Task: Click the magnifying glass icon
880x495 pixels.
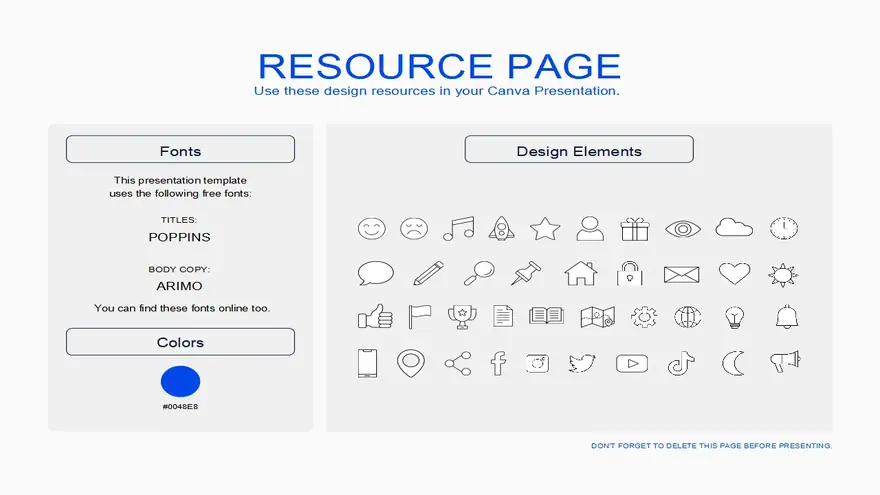Action: pos(479,273)
